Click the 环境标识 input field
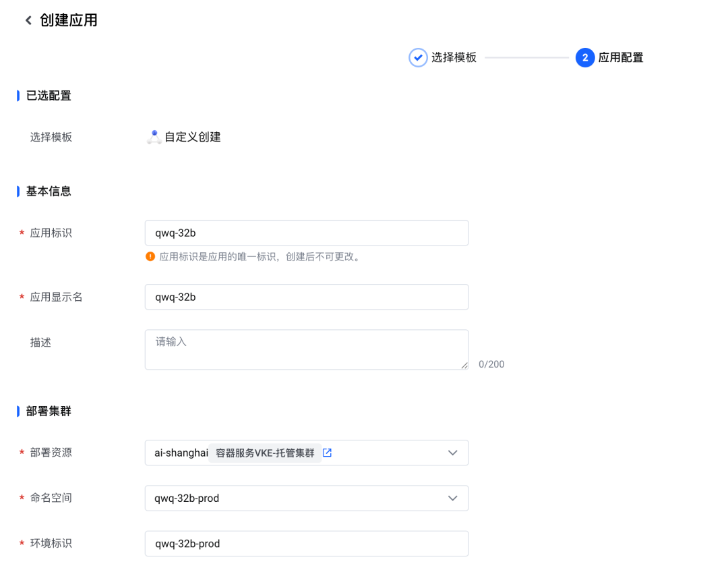The height and width of the screenshot is (572, 728). click(x=306, y=544)
